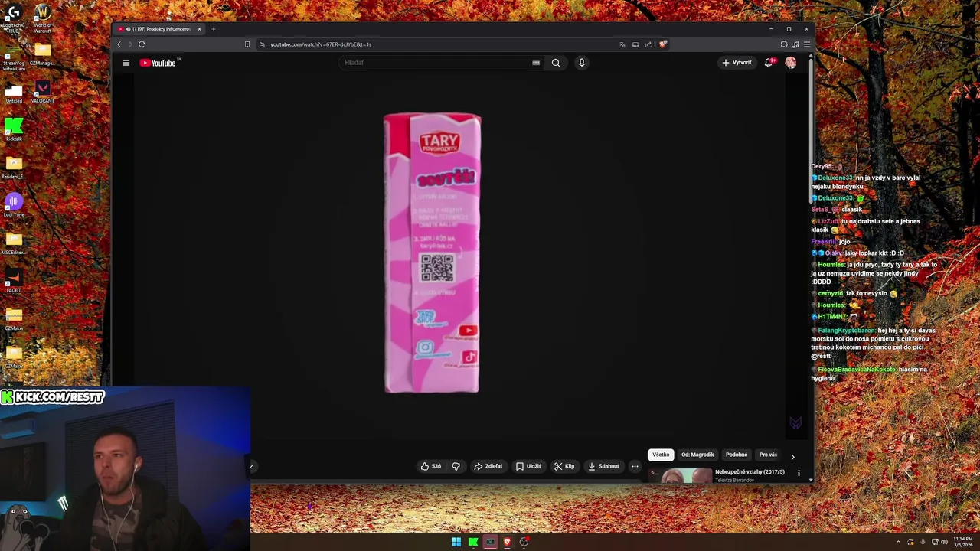Select the Od: Magrodik filter chip

click(x=697, y=455)
